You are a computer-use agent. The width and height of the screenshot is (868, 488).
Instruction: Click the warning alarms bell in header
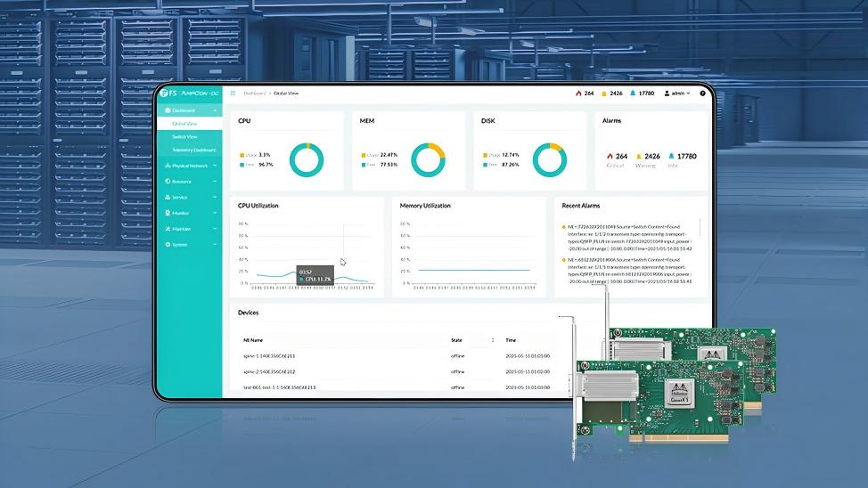pos(603,93)
